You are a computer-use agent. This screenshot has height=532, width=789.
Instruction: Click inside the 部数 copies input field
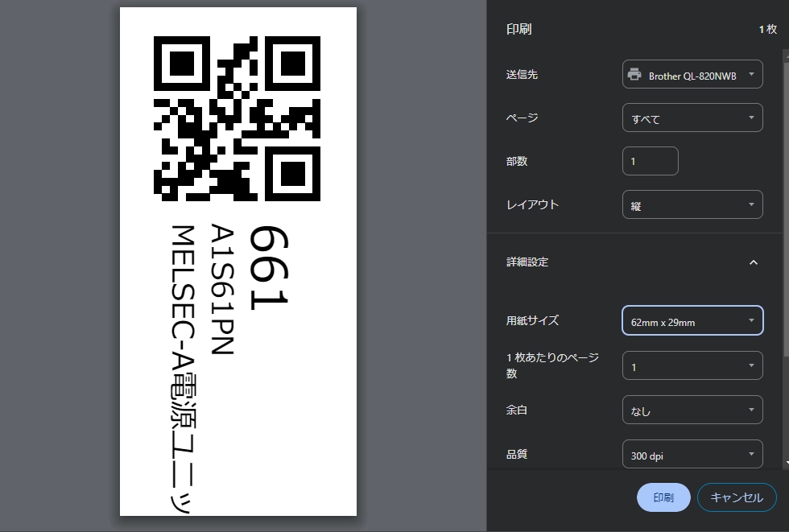point(650,161)
